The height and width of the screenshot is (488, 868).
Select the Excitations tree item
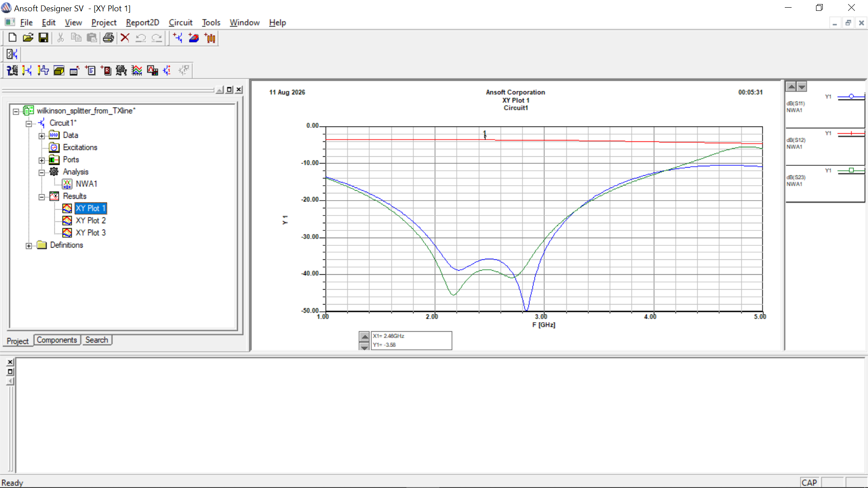(80, 147)
